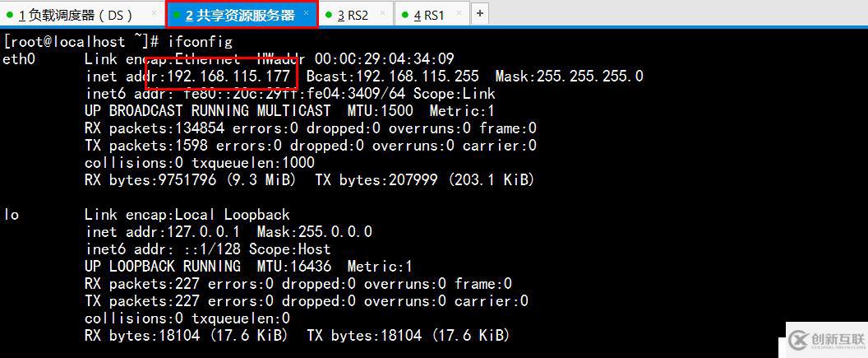Click the green status dot on RS2 tab
Image resolution: width=868 pixels, height=358 pixels.
point(329,15)
